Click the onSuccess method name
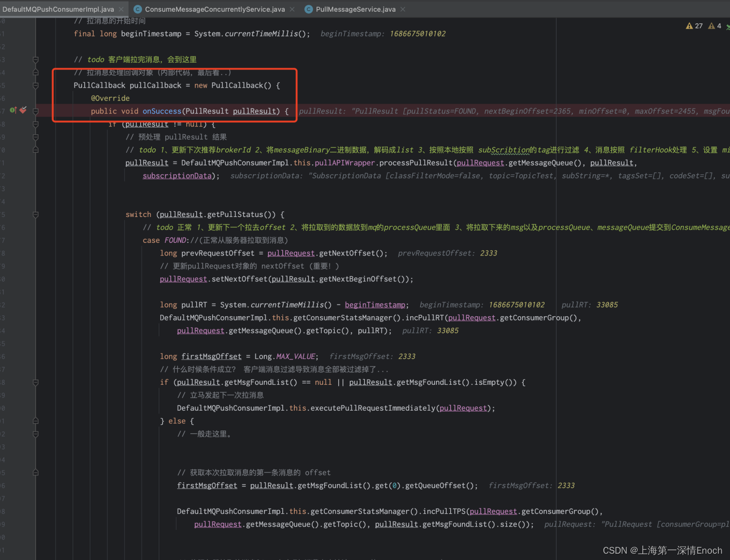 pyautogui.click(x=162, y=111)
